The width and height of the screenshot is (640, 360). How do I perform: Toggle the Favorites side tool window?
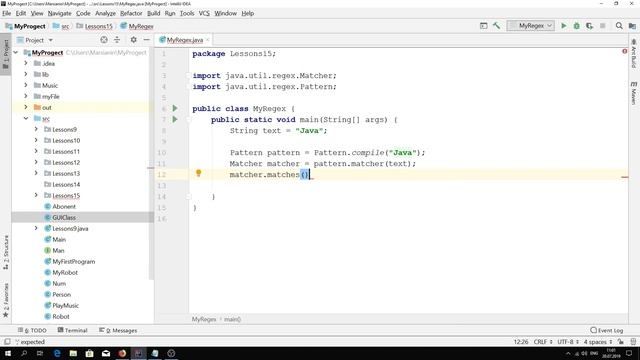pyautogui.click(x=6, y=300)
